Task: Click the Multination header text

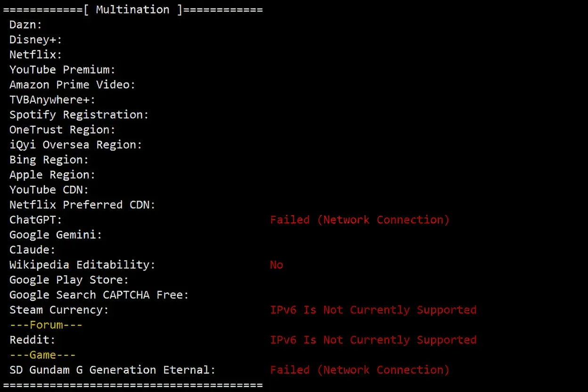Action: pos(132,9)
